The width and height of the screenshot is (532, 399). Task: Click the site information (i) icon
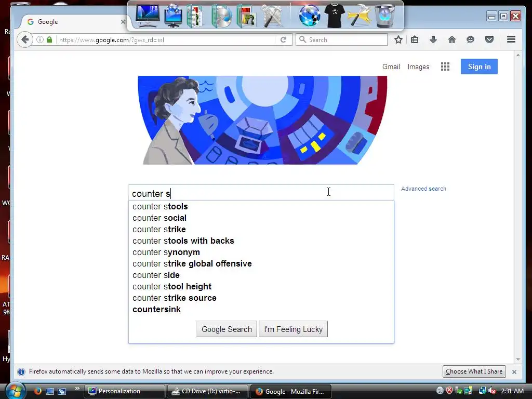[x=39, y=39]
